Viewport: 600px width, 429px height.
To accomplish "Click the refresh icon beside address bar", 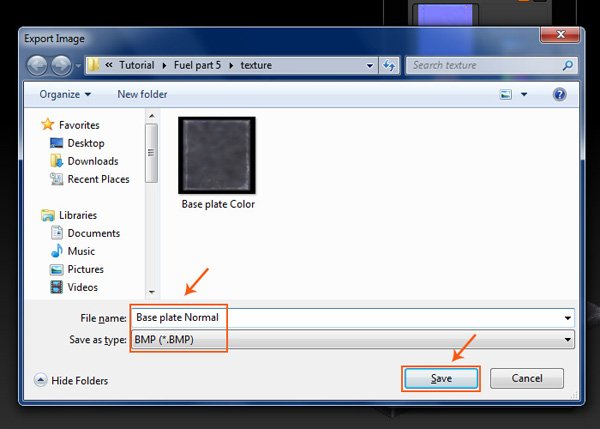I will click(389, 66).
